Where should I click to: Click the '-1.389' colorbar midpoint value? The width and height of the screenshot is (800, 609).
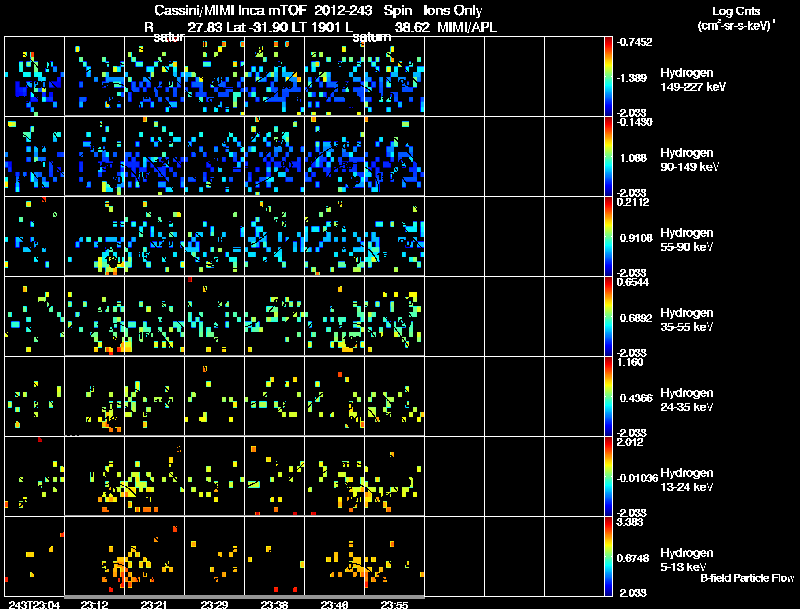point(632,78)
